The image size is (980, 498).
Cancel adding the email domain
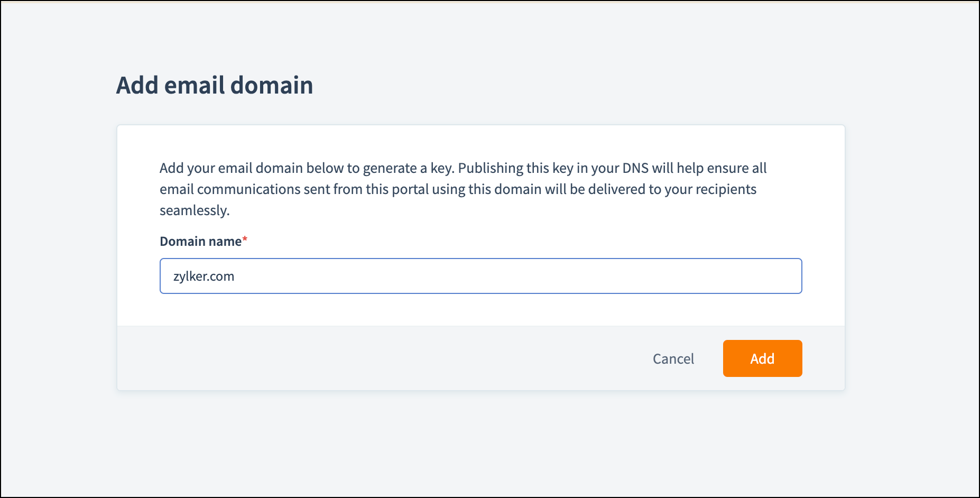click(673, 359)
